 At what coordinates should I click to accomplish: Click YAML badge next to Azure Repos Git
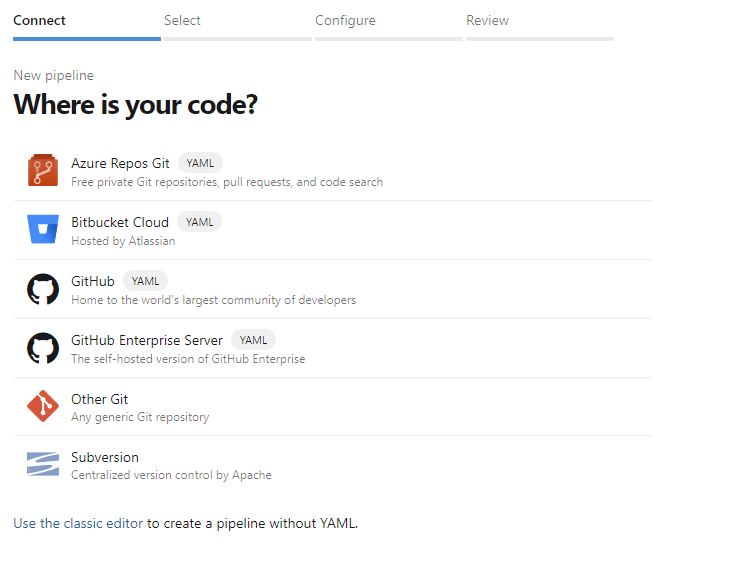coord(200,163)
